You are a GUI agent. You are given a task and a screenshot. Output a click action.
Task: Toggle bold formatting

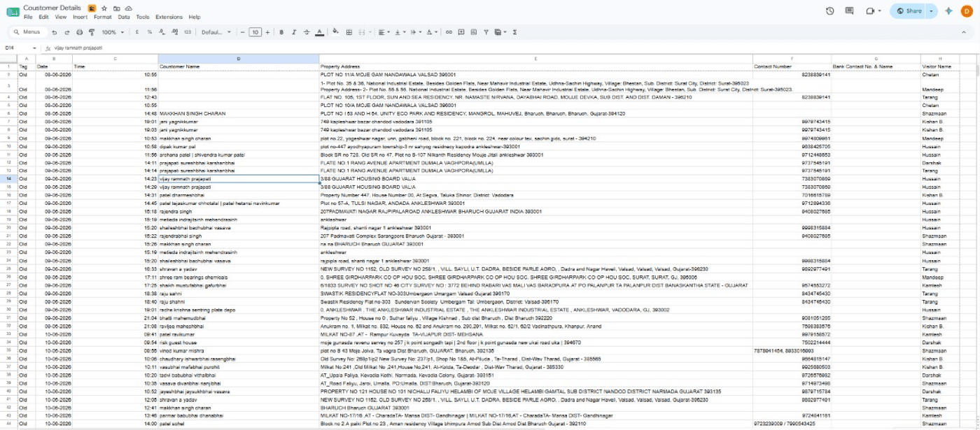click(x=281, y=32)
